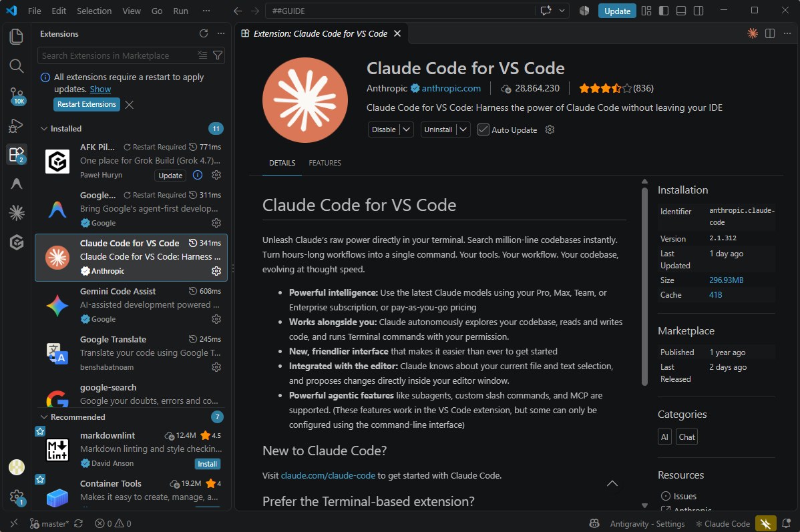The image size is (800, 532).
Task: Clear extensions search results icon
Action: 202,55
